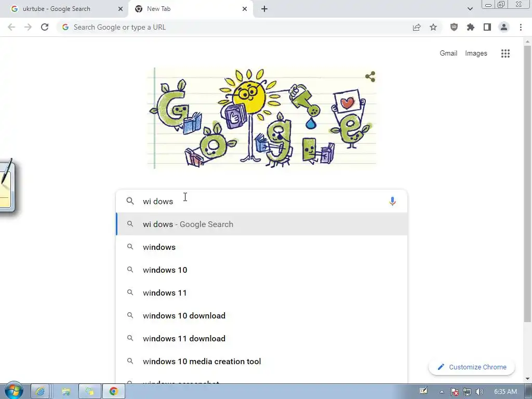Select 'windows 10 media creation tool' suggestion
The width and height of the screenshot is (532, 399).
[x=262, y=362]
